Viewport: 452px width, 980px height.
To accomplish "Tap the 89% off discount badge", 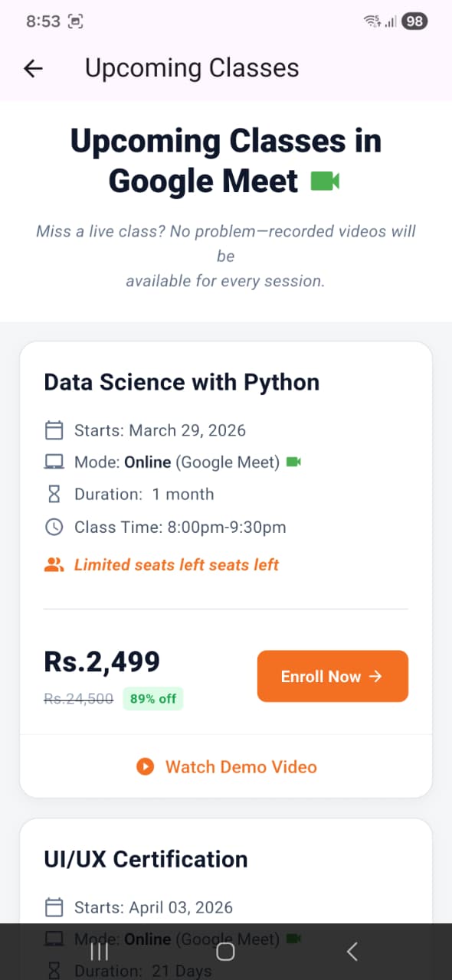I will pos(152,698).
